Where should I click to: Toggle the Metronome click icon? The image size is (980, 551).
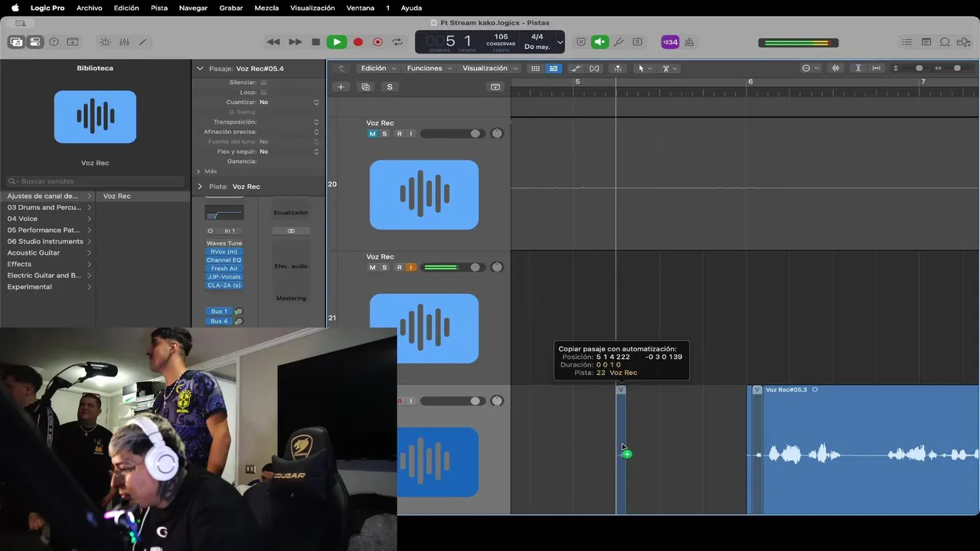pos(689,42)
